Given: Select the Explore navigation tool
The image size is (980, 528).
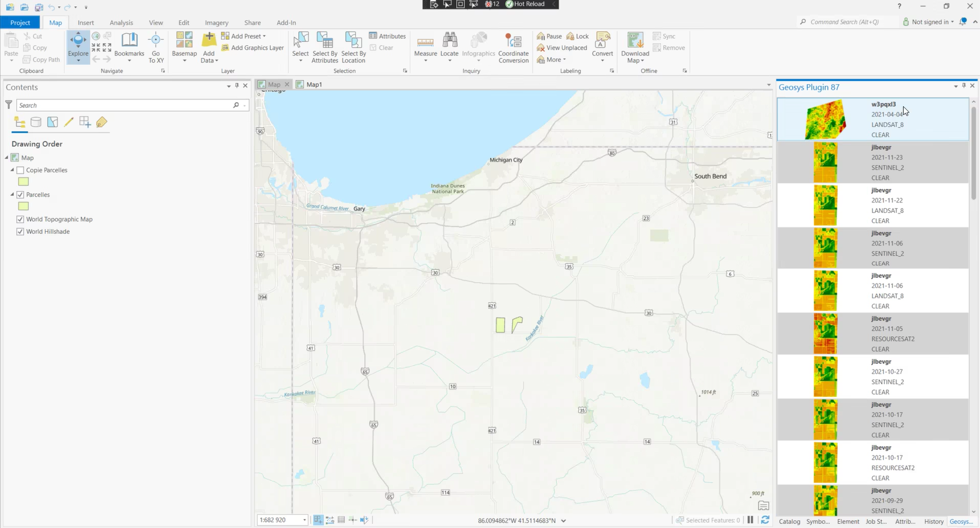Looking at the screenshot, I should coord(78,47).
